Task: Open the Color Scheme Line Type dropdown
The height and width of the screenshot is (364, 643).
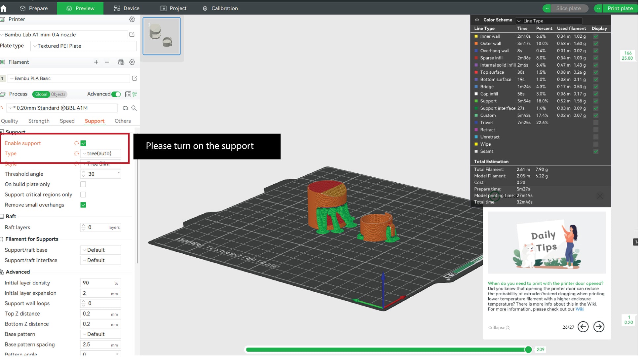Action: click(548, 21)
